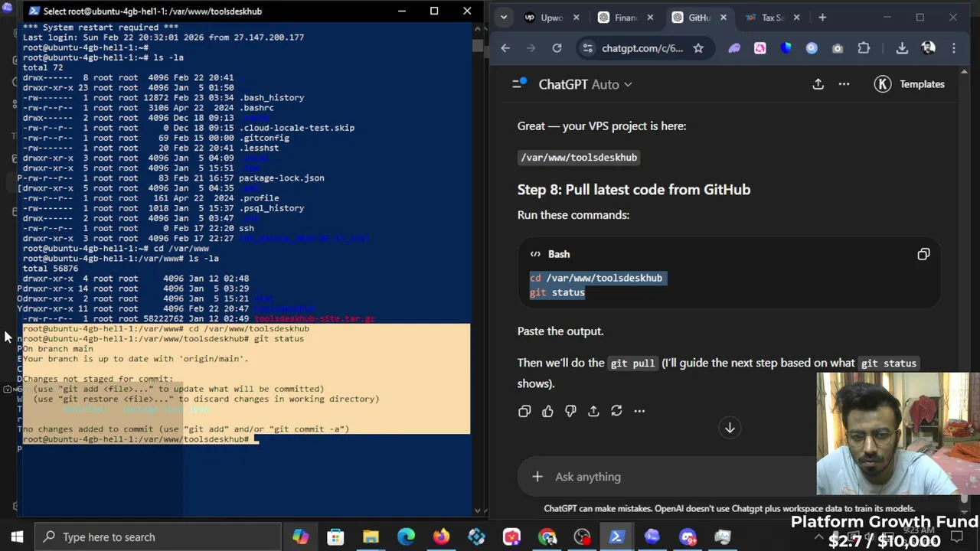Open Firefox from taskbar
Screen dimensions: 980x551
pos(441,536)
